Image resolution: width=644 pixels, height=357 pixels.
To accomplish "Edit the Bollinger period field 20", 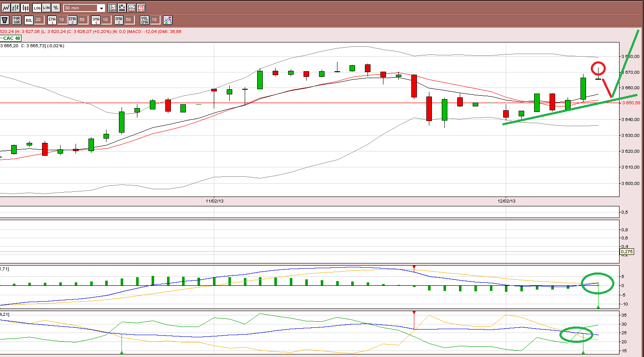I will click(39, 20).
